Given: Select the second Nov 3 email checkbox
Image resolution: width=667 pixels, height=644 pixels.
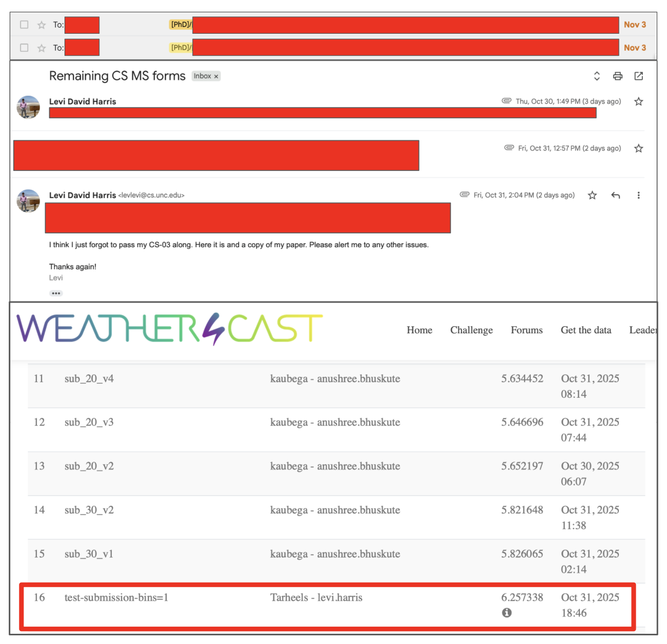Looking at the screenshot, I should [24, 48].
